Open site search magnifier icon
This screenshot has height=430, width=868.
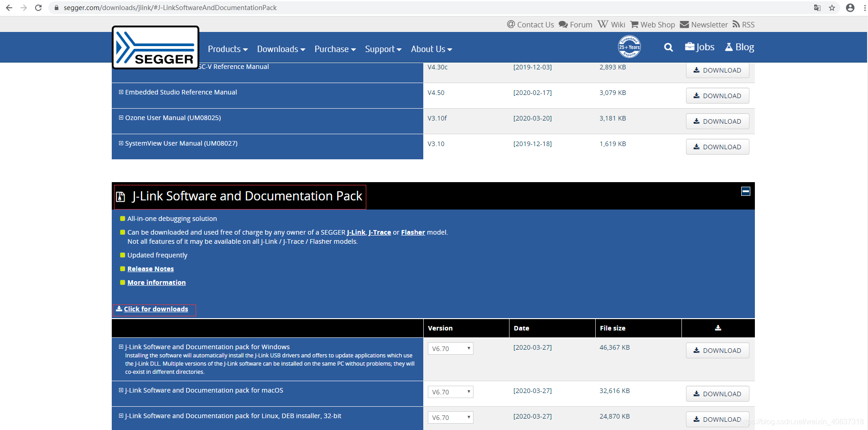point(669,47)
